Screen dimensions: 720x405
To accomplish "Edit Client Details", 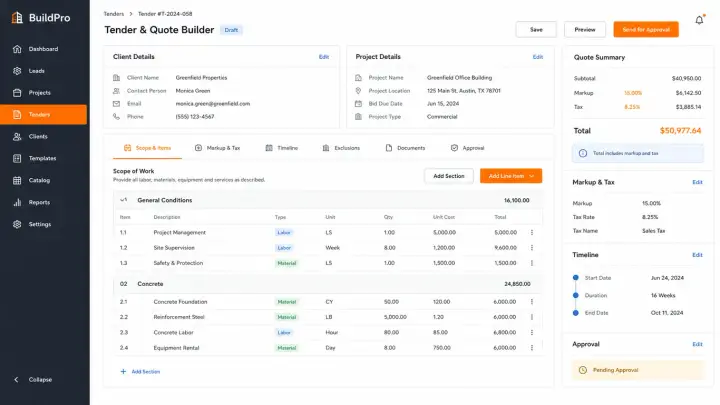I will (x=324, y=57).
